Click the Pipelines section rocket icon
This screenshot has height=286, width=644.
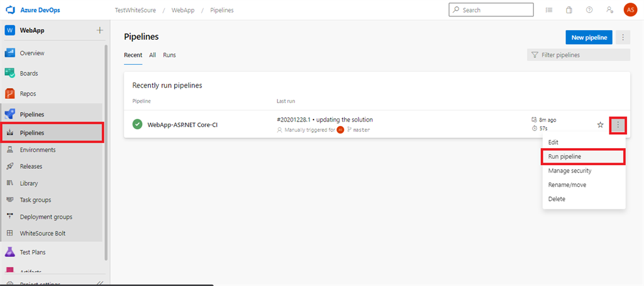[x=10, y=114]
